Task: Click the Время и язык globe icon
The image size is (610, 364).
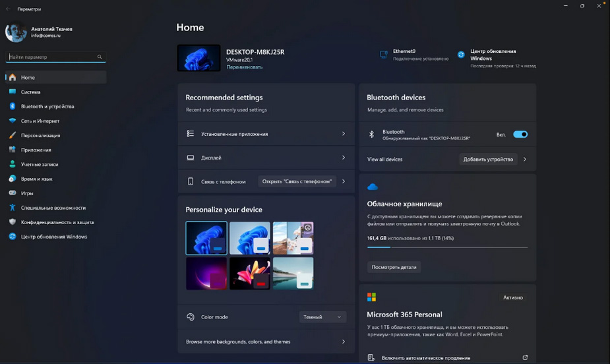Action: click(13, 179)
